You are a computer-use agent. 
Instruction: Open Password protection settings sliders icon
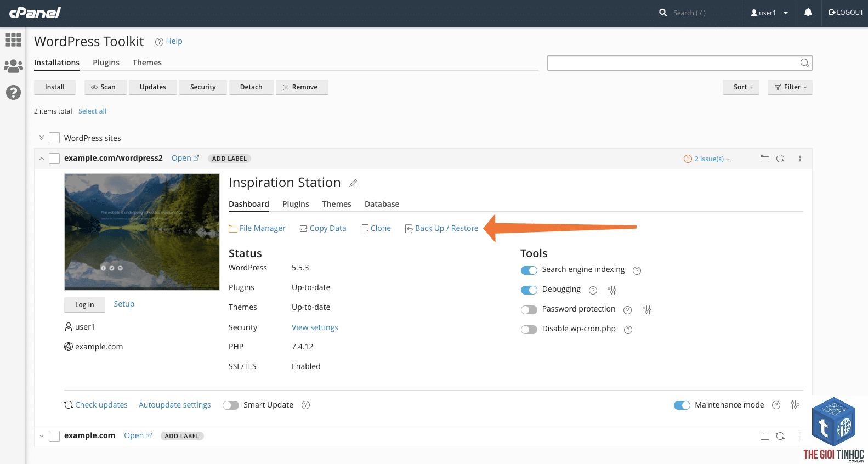tap(647, 310)
